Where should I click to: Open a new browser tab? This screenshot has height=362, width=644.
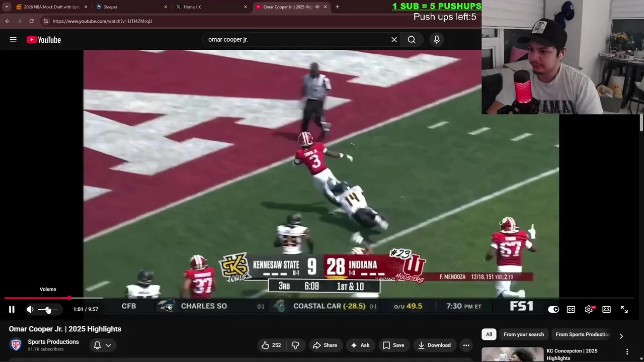[x=337, y=7]
